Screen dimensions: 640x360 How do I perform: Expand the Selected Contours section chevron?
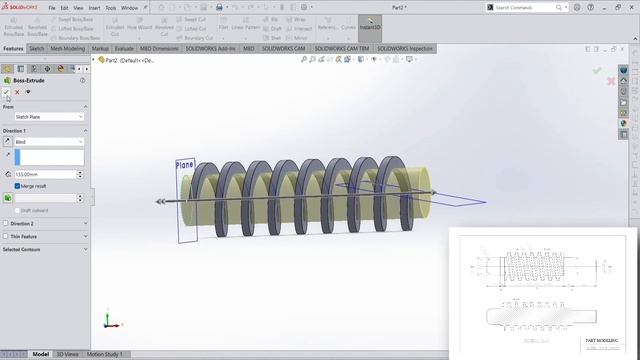tap(85, 249)
